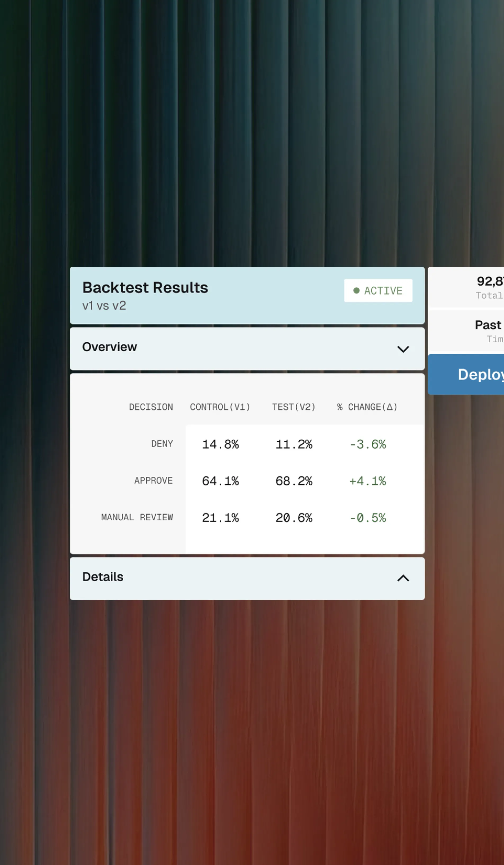Select the DENY row label
The image size is (504, 865).
[x=162, y=444]
